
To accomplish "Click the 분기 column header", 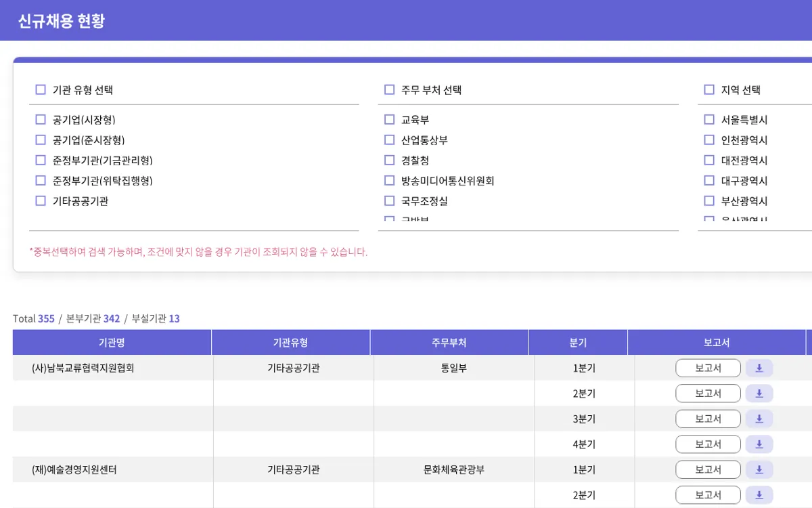I will [579, 343].
